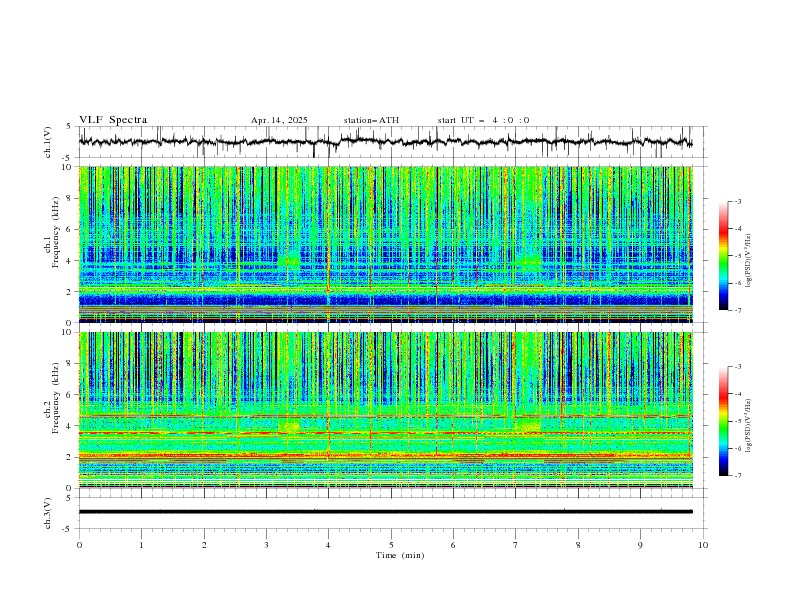792x612 pixels.
Task: Click the red 2 kHz band in ch.2 spectrogram
Action: [385, 456]
